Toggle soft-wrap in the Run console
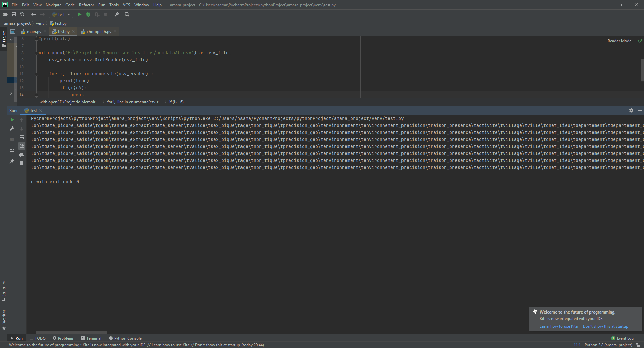This screenshot has width=644, height=348. click(22, 138)
